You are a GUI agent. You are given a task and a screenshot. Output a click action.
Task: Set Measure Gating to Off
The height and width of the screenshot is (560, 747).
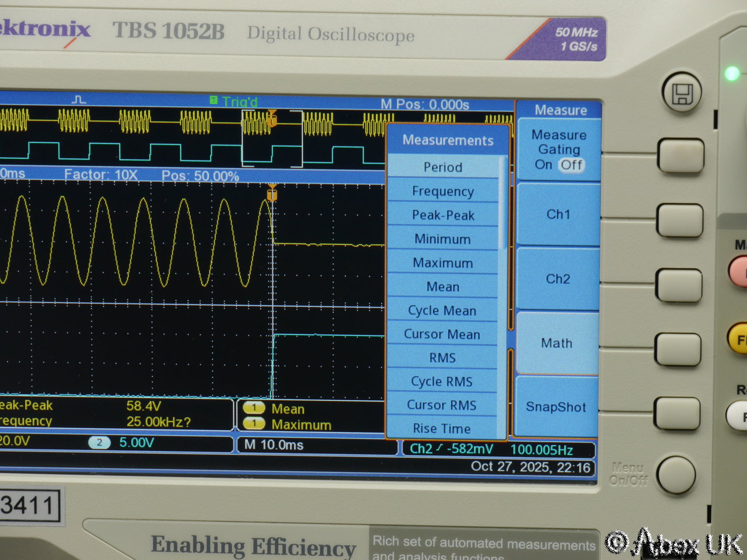pos(571,165)
